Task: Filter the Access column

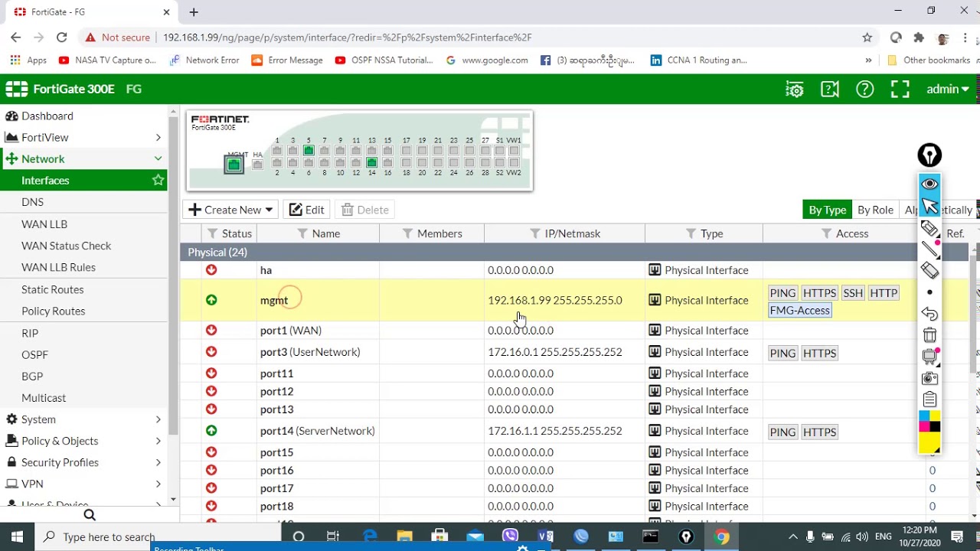Action: pyautogui.click(x=826, y=233)
